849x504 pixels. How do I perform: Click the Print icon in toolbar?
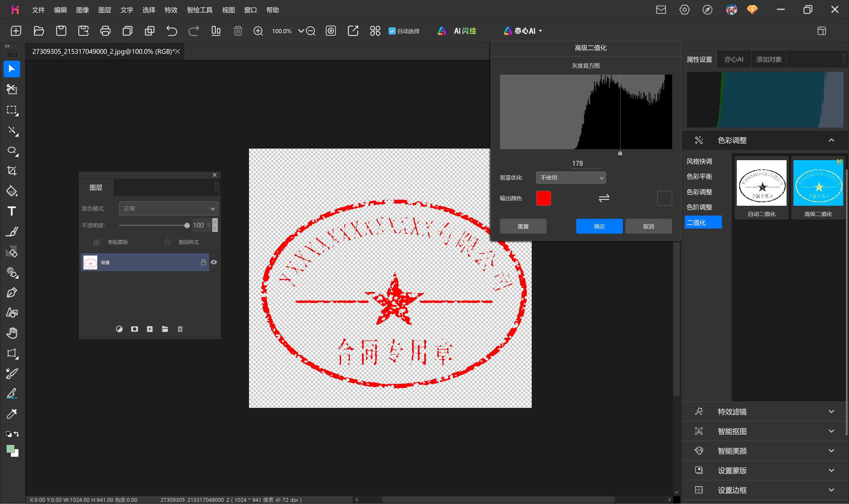coord(105,31)
